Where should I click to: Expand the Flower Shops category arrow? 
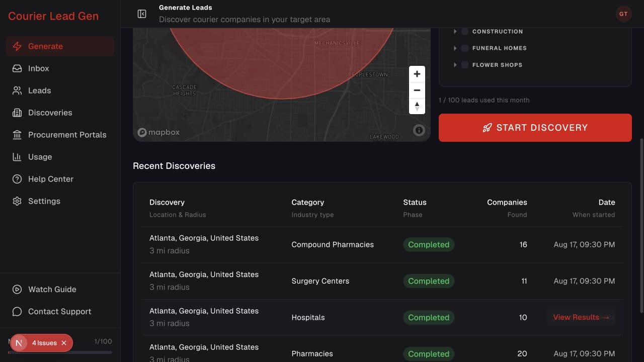tap(455, 65)
